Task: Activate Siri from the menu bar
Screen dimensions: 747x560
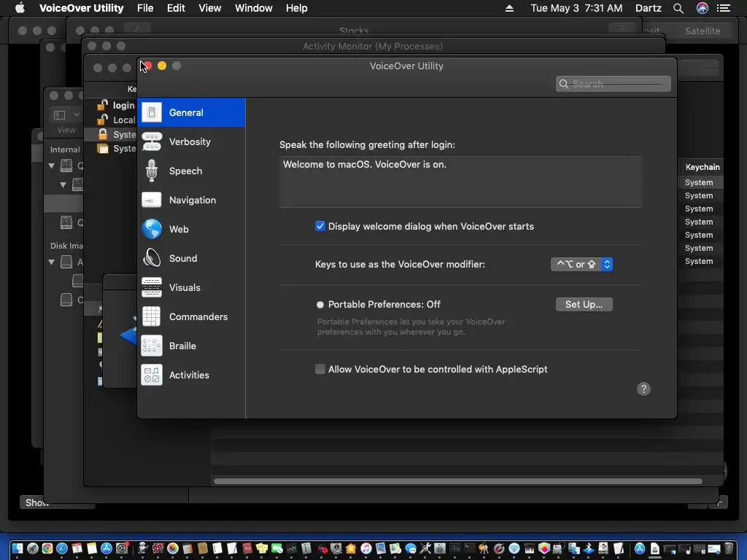Action: tap(703, 8)
